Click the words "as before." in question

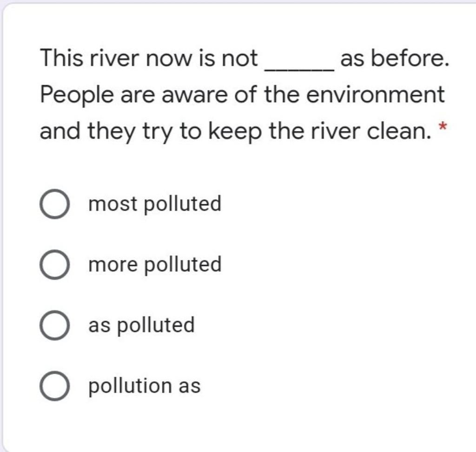395,58
